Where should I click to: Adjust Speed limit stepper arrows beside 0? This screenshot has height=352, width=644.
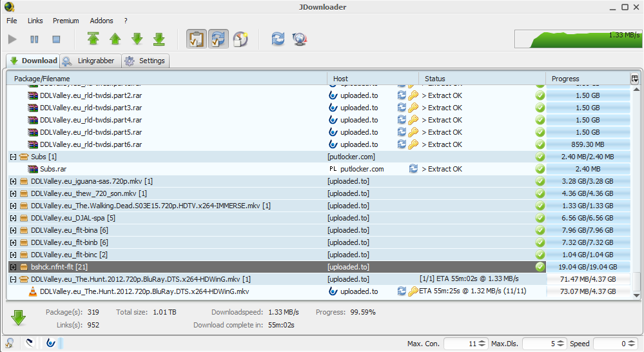click(x=631, y=344)
